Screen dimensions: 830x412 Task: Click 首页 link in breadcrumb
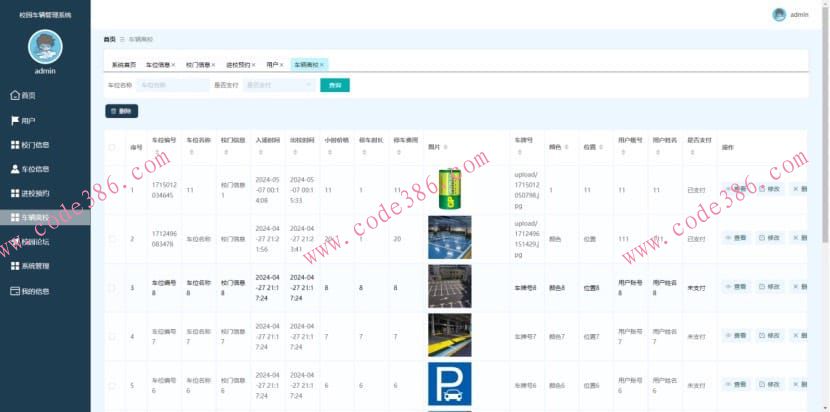[109, 39]
